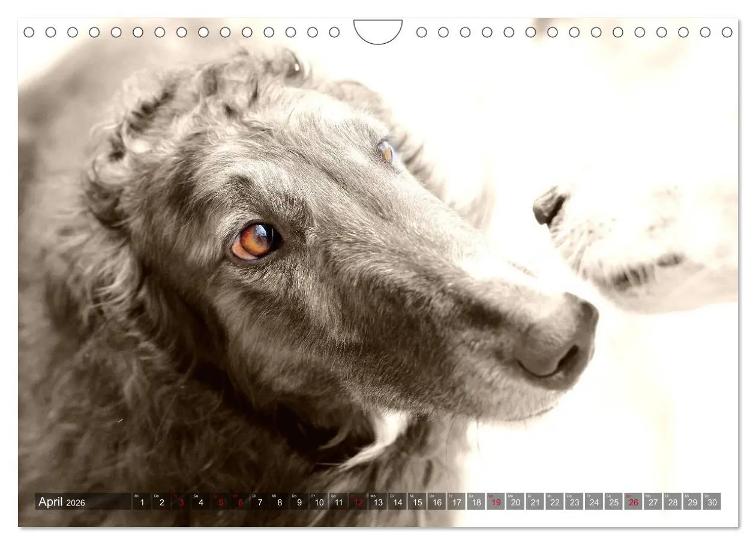Select the Tuesday 21 cell in the date strip
Viewport: 756px width, 545px height.
pos(534,502)
